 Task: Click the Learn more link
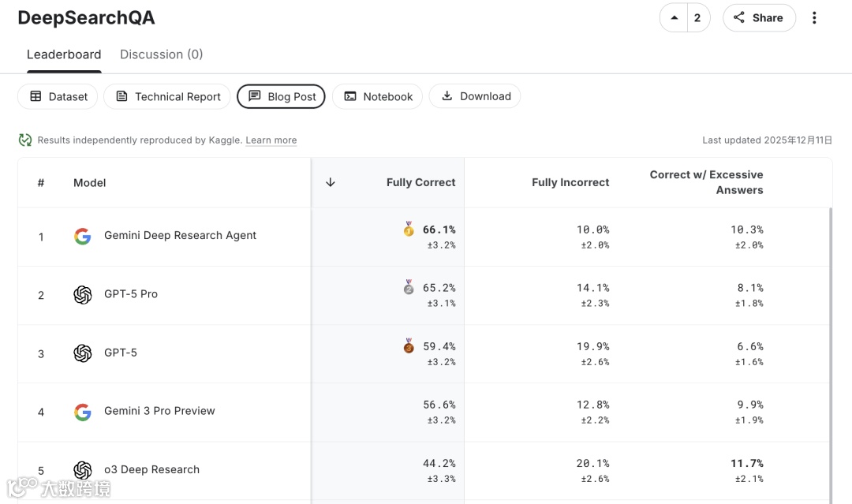271,140
